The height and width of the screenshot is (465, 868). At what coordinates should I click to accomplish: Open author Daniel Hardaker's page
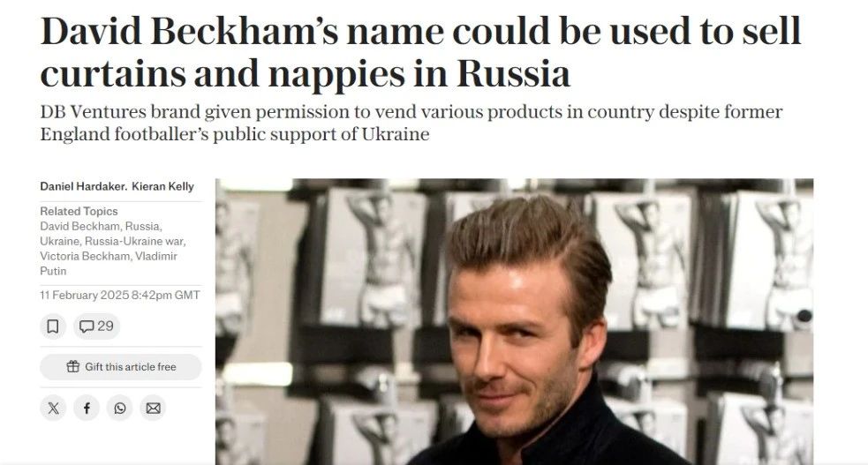point(83,186)
